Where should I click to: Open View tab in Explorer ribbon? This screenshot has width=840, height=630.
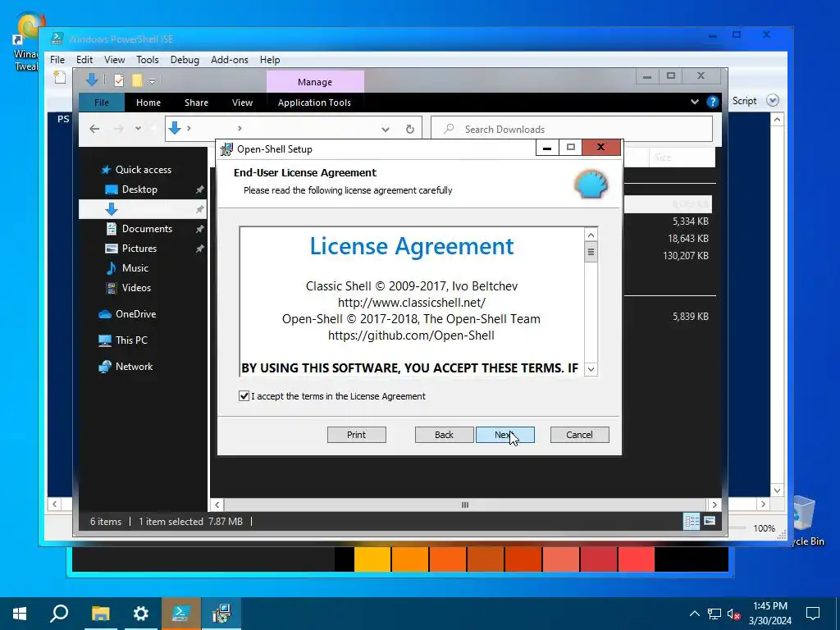242,103
